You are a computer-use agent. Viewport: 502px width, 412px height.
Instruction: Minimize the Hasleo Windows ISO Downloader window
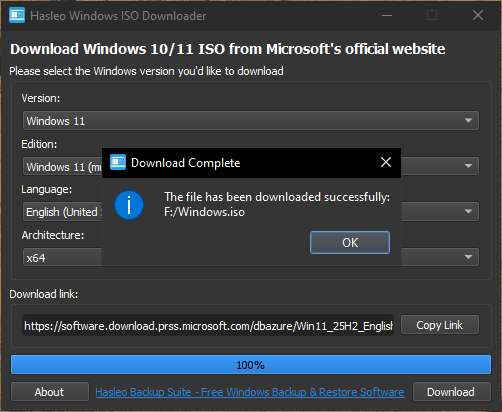[387, 15]
